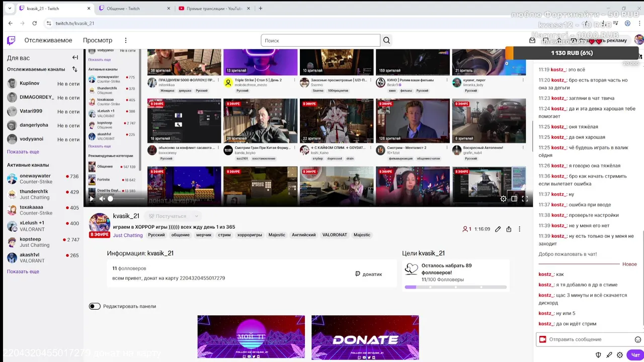The image size is (644, 362).
Task: Open the МОЙ ТГ panel image
Action: click(251, 337)
